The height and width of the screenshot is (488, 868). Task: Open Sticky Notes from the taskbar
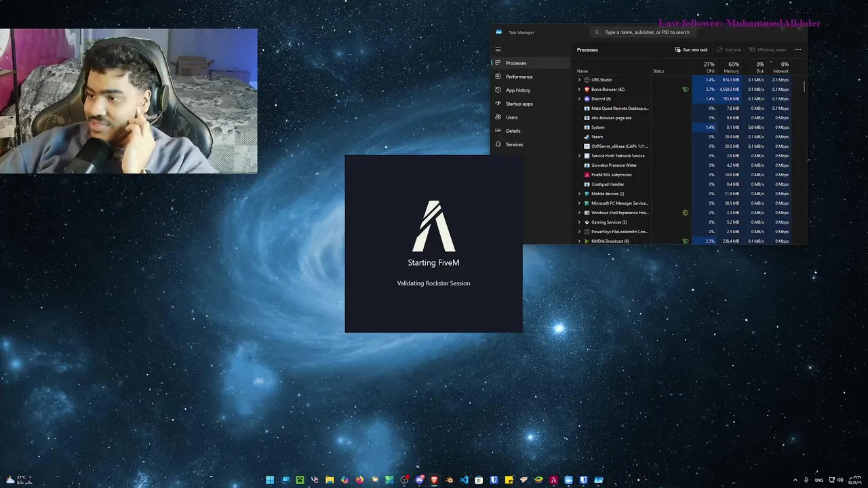509,480
